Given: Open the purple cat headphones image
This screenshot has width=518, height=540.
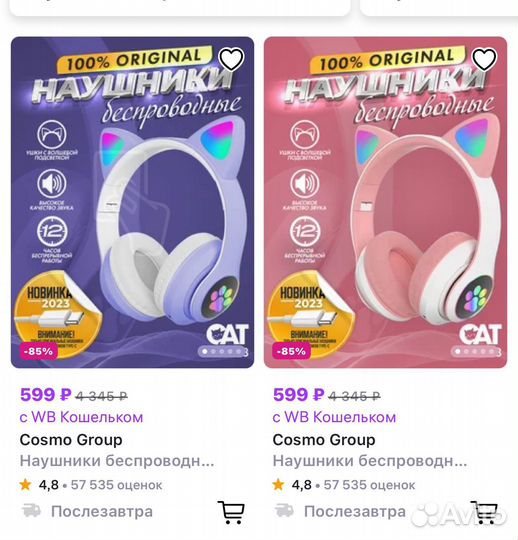Looking at the screenshot, I should click(133, 202).
